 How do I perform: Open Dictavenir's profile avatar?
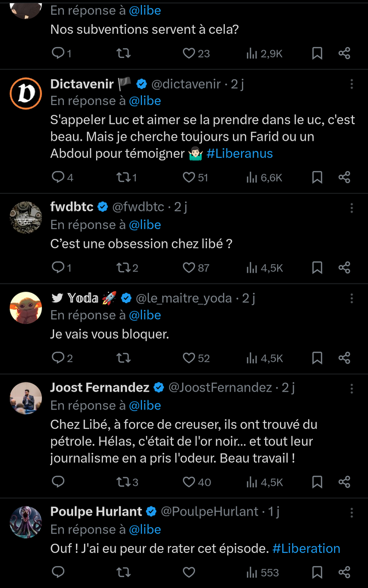tap(26, 93)
